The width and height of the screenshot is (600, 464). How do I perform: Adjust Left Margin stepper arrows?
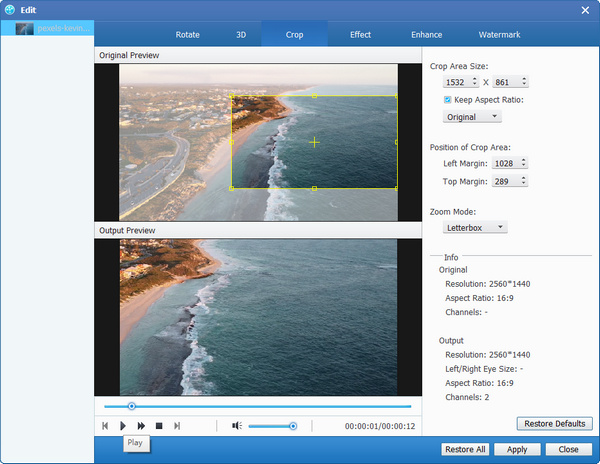523,163
